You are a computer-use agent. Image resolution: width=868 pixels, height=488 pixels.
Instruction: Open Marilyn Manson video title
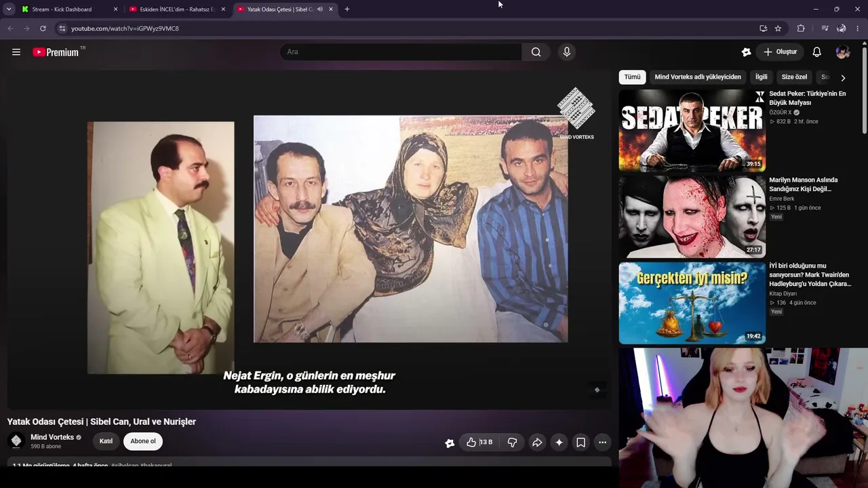pyautogui.click(x=804, y=184)
